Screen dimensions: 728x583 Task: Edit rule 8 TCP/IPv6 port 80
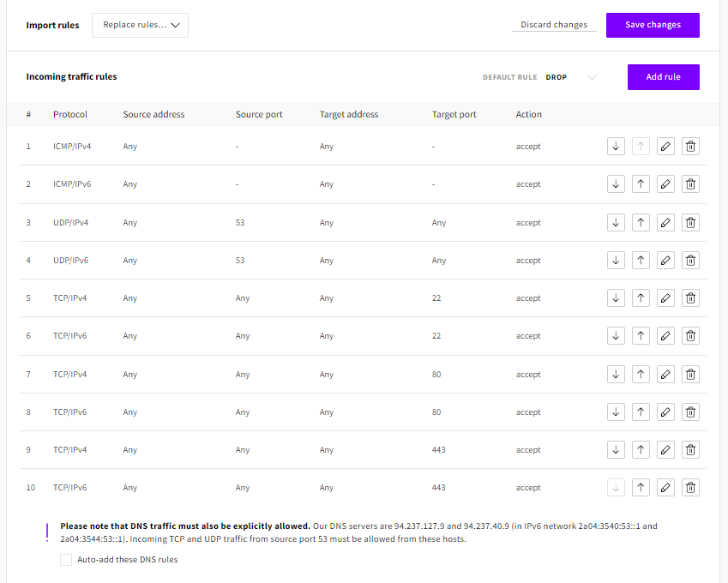[x=665, y=412]
